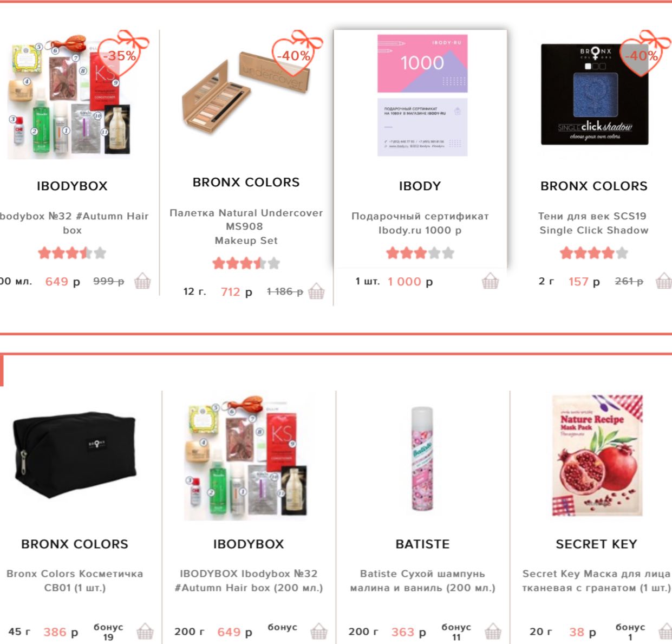Add Natural Undercover palette to basket

316,291
